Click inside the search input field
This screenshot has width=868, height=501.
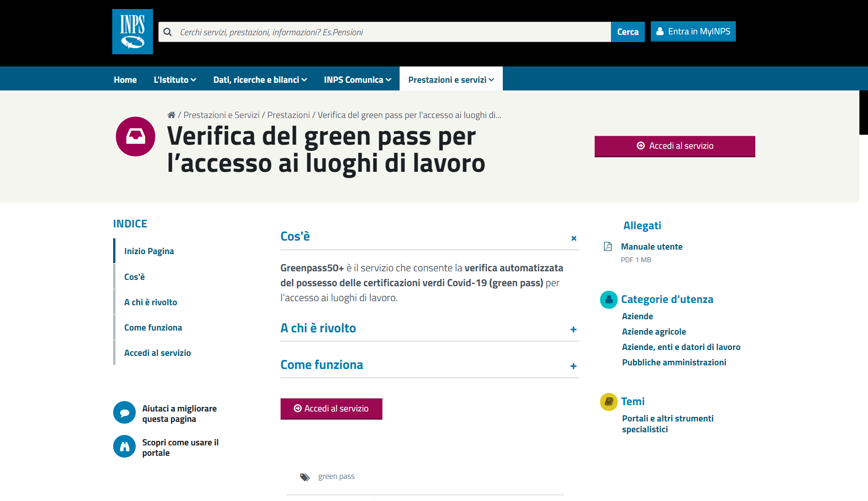coord(385,32)
